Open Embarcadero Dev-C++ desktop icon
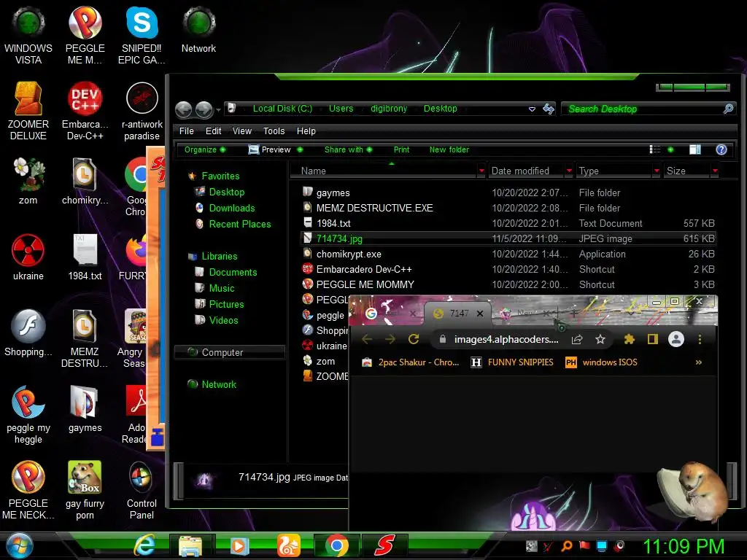The image size is (747, 560). 85,112
